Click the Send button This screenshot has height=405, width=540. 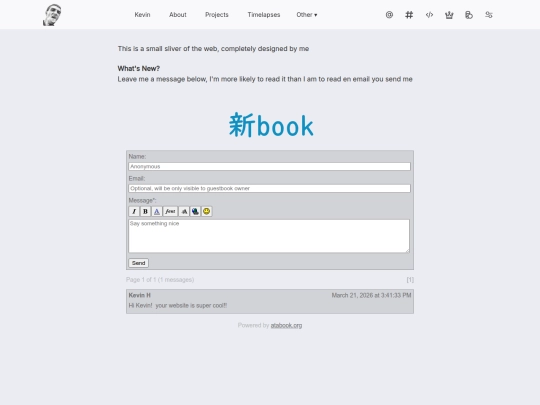coord(138,263)
